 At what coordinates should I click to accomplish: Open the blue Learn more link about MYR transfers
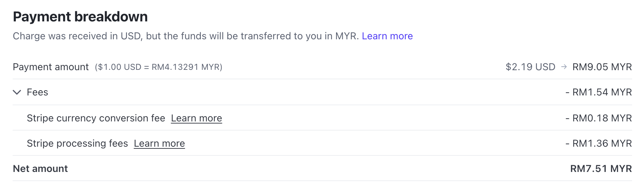tap(387, 36)
